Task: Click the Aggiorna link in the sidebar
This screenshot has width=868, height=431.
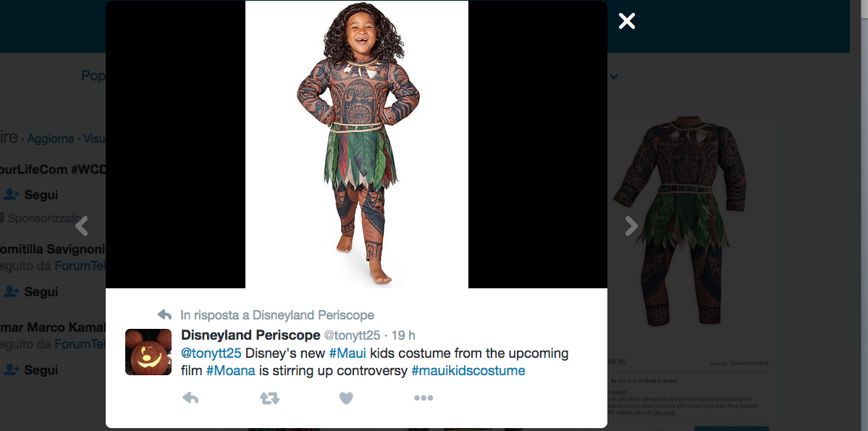Action: (x=51, y=138)
